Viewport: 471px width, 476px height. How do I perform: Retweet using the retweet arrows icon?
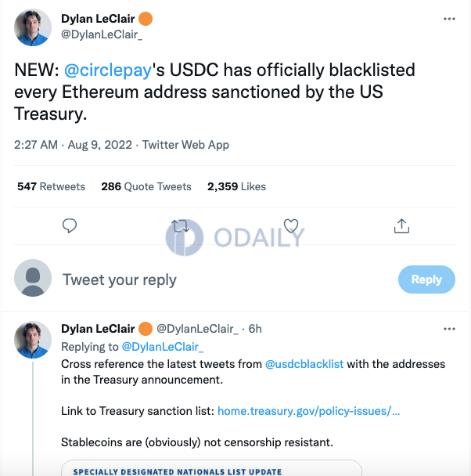click(181, 226)
